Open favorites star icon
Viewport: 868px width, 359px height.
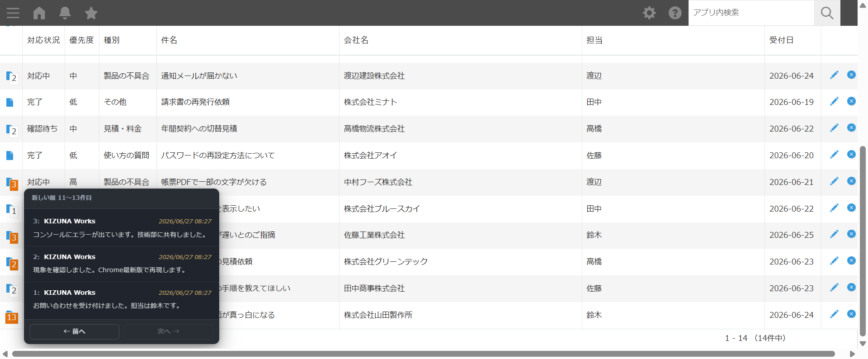91,13
